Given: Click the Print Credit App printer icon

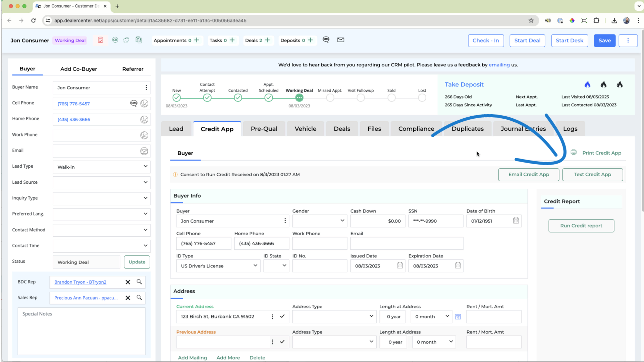Looking at the screenshot, I should click(573, 152).
